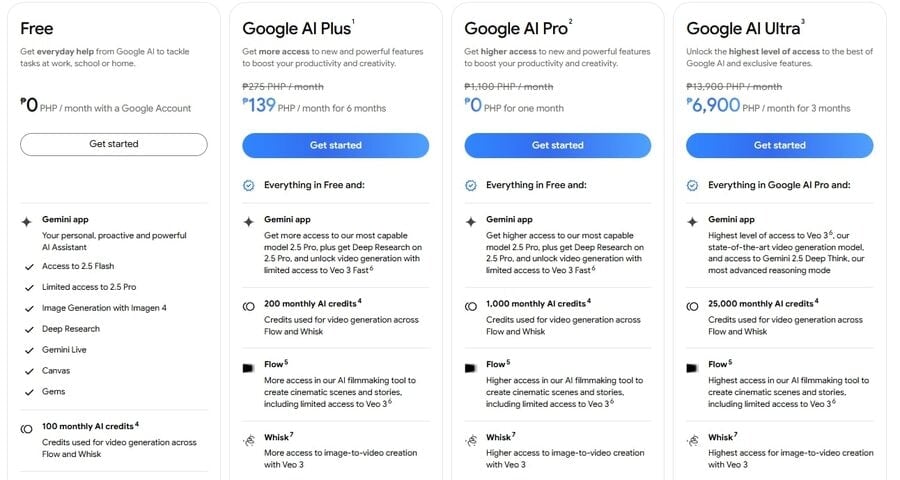Click the AI credits icon in Free plan
Viewport: 900px width, 480px height.
(x=27, y=427)
